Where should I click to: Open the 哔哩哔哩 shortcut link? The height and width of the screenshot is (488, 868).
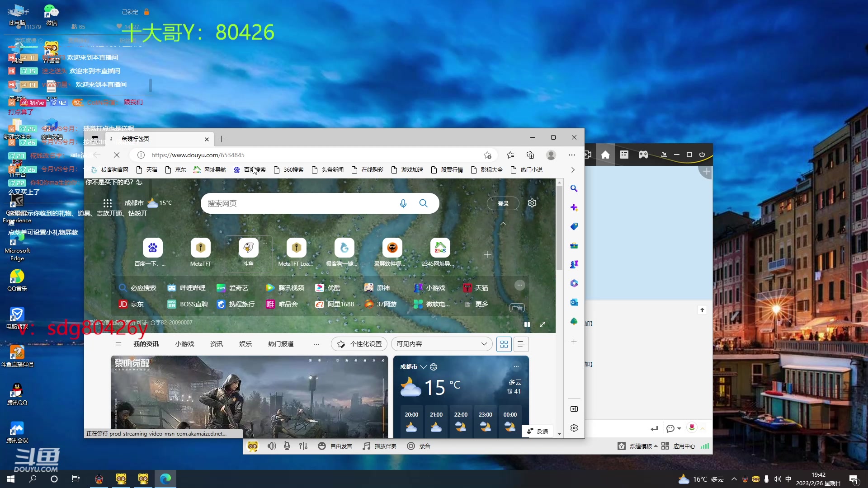[187, 288]
